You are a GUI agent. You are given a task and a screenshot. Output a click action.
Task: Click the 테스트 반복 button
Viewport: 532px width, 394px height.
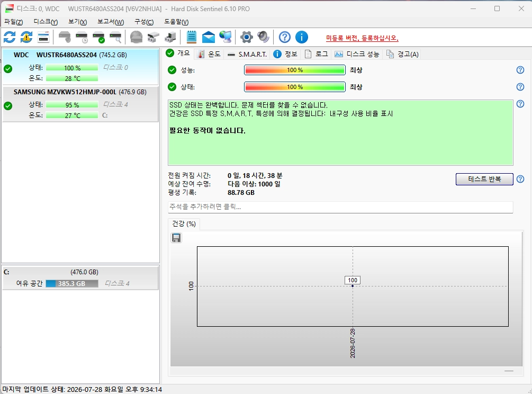[484, 179]
